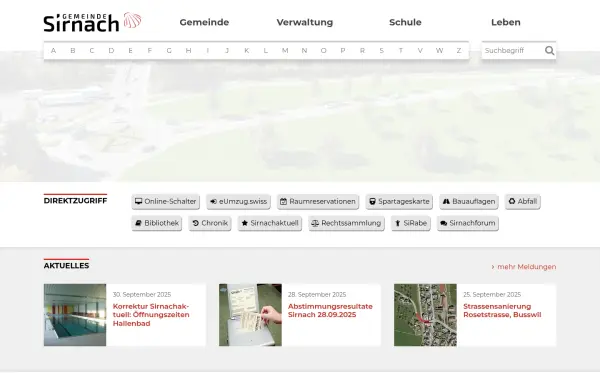Screen dimensions: 600x375
Task: Select letter E in alphabet index
Action: tap(130, 51)
